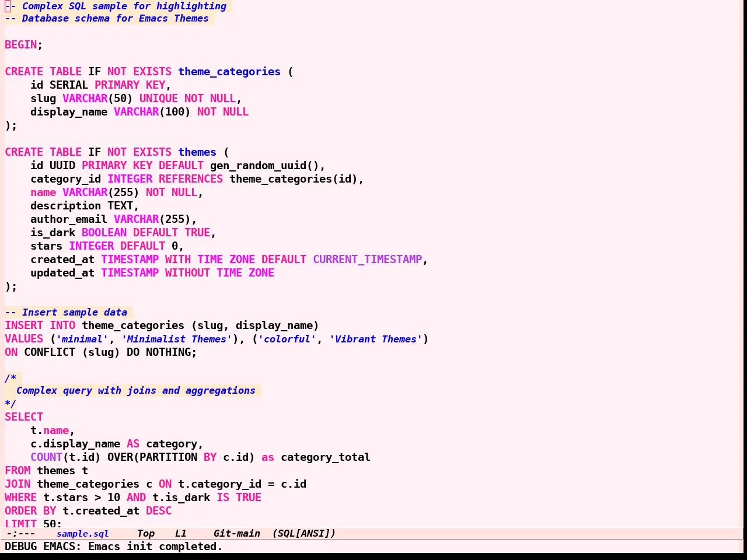This screenshot has height=560, width=747.
Task: Click the string 'Vibrant Themes'
Action: point(375,339)
